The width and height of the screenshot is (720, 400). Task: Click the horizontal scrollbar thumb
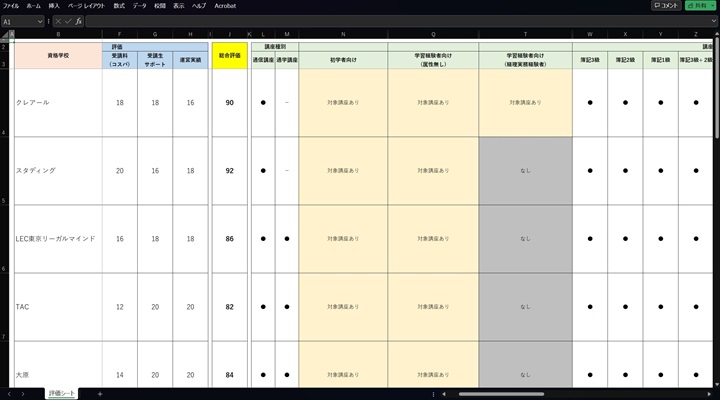(501, 394)
